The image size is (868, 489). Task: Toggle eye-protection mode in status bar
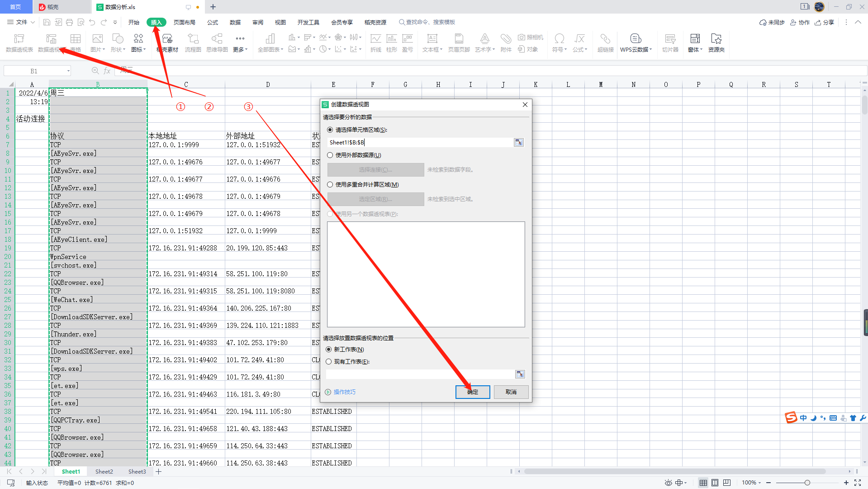668,483
